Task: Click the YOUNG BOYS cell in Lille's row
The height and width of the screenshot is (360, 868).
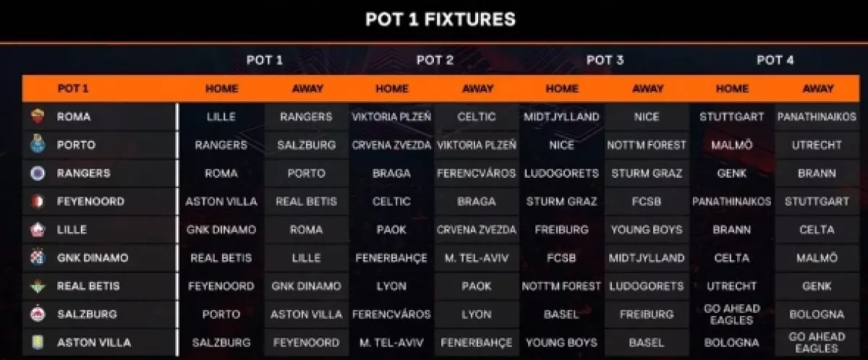Action: pos(647,230)
